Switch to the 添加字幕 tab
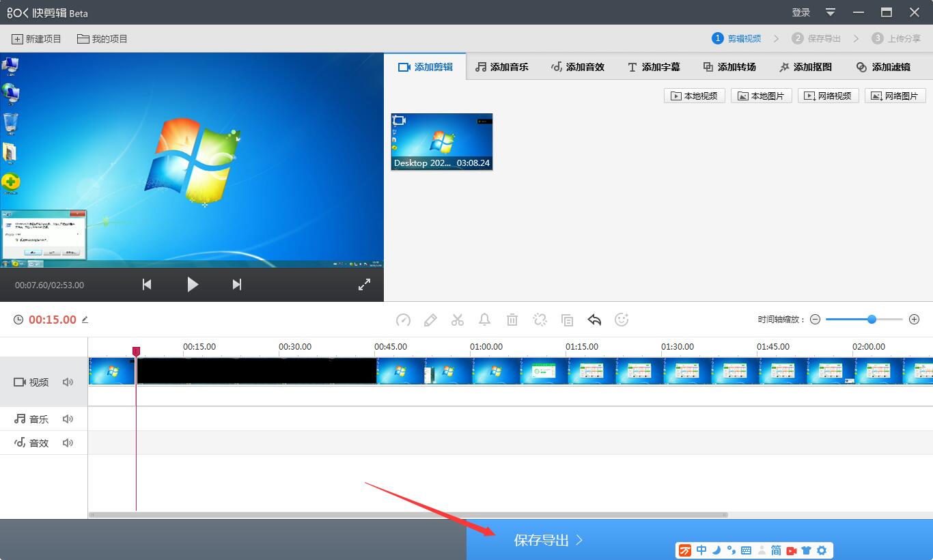The image size is (933, 560). [x=654, y=67]
